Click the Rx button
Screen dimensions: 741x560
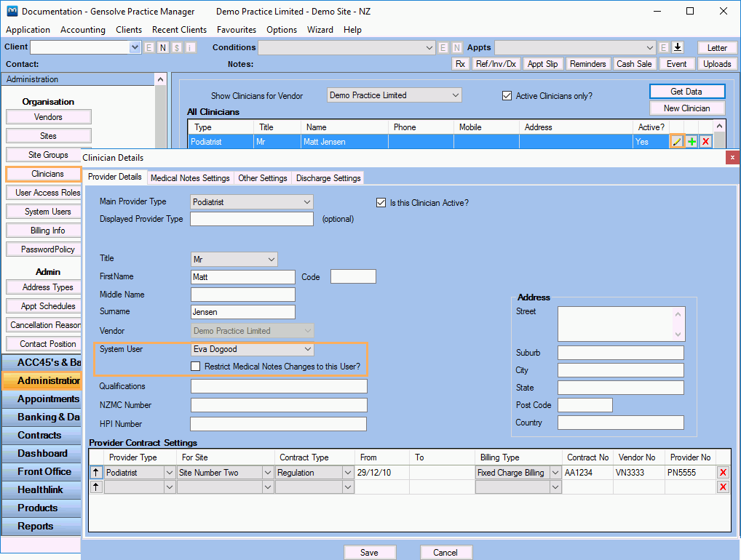[x=460, y=64]
